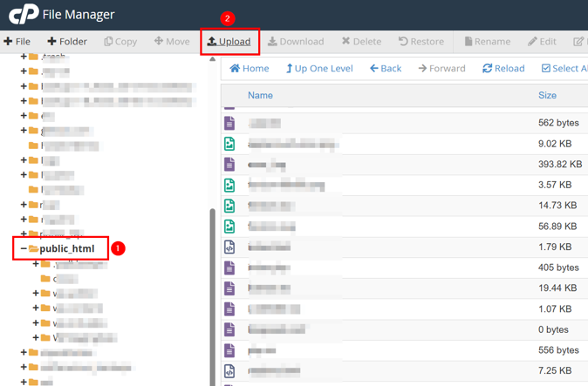Collapse the public_html folder
Viewport: 588px width, 386px height.
tap(24, 248)
